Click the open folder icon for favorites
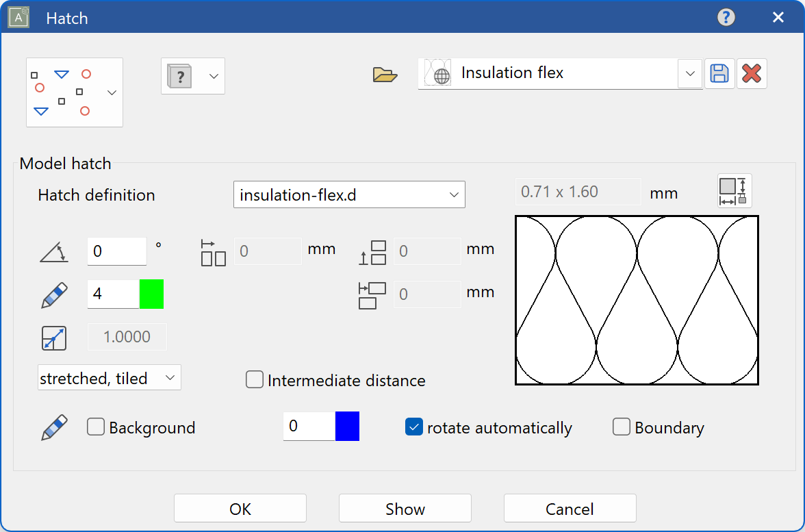Image resolution: width=805 pixels, height=532 pixels. [385, 74]
